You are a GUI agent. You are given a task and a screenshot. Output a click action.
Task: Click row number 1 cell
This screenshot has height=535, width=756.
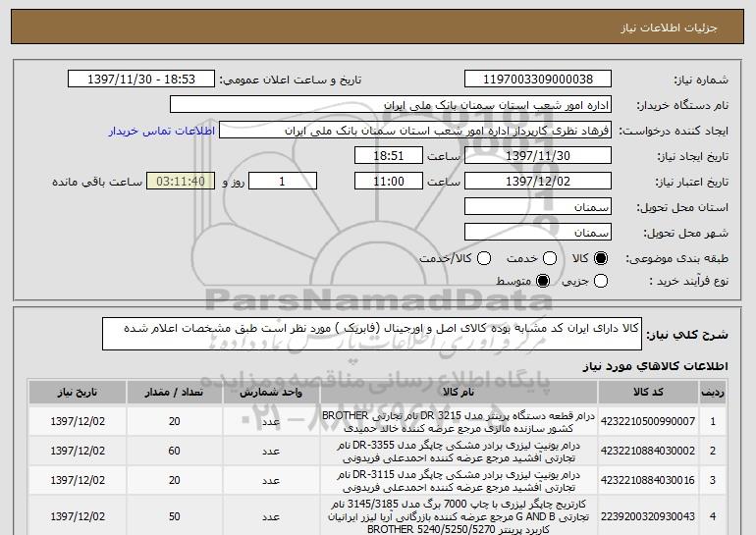713,421
